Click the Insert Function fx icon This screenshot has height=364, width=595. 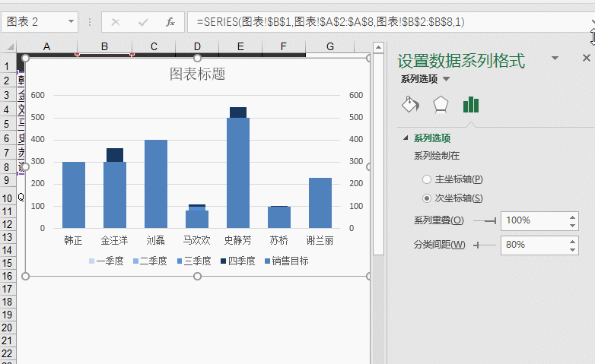(170, 22)
